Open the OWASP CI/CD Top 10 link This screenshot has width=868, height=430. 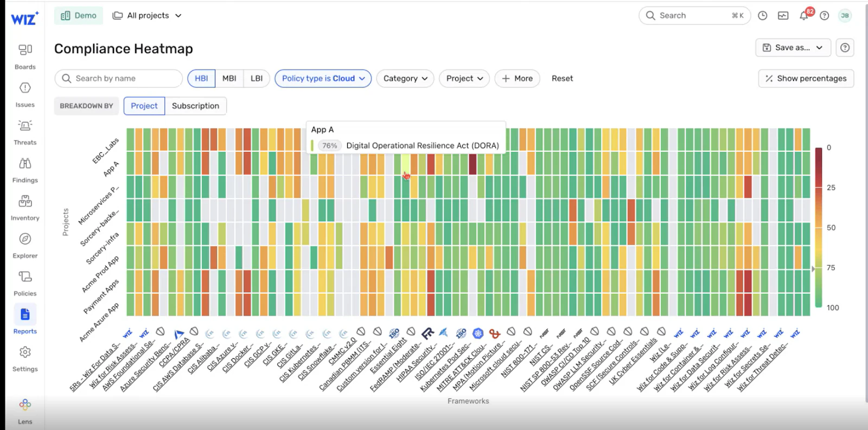565,362
